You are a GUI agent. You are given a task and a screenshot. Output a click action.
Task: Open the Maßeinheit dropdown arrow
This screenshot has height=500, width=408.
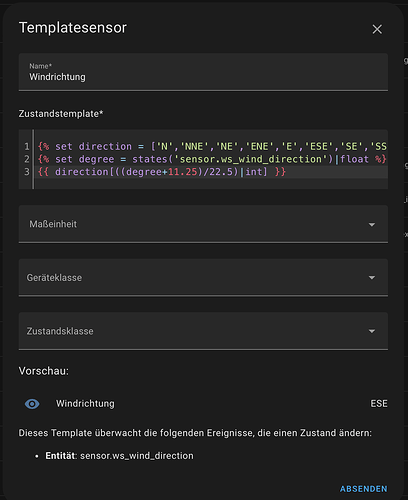[x=372, y=225]
